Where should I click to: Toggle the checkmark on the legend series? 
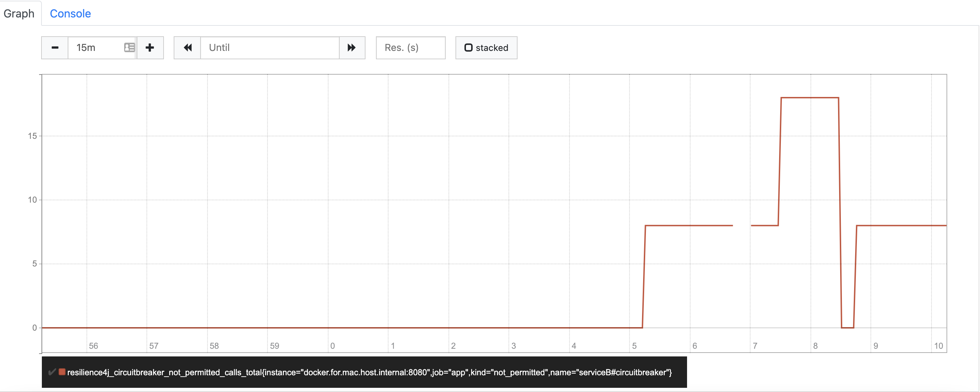click(52, 372)
